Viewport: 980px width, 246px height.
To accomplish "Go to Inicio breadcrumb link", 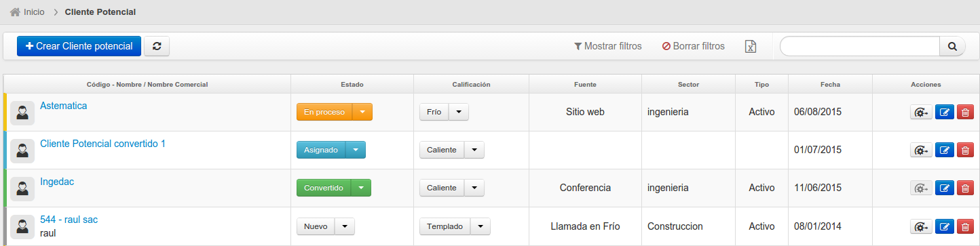I will pos(34,12).
